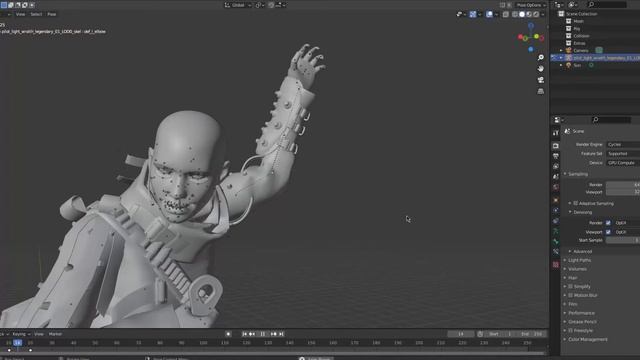Click the red X axis gizmo ball

(521, 37)
